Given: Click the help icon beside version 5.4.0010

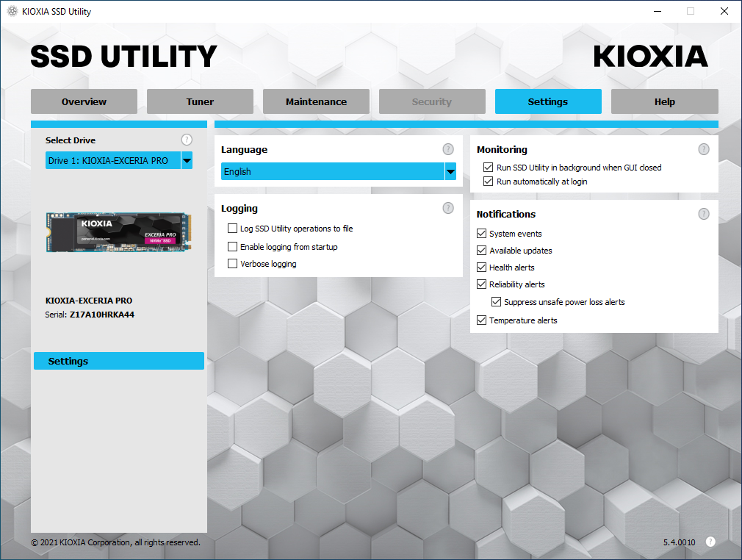Looking at the screenshot, I should click(x=710, y=542).
